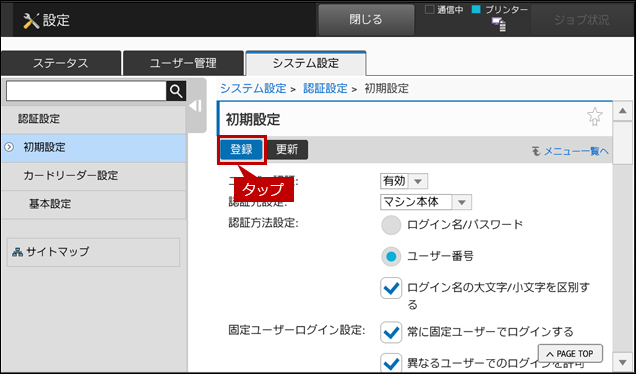Click 固定ユーザーログイン設定: label
Image resolution: width=636 pixels, height=374 pixels.
297,330
